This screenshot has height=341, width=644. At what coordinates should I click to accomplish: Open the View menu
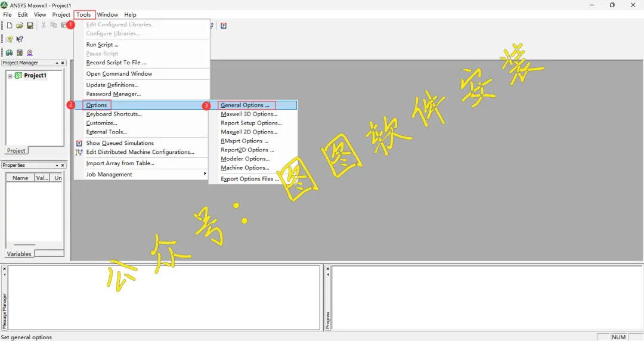40,14
